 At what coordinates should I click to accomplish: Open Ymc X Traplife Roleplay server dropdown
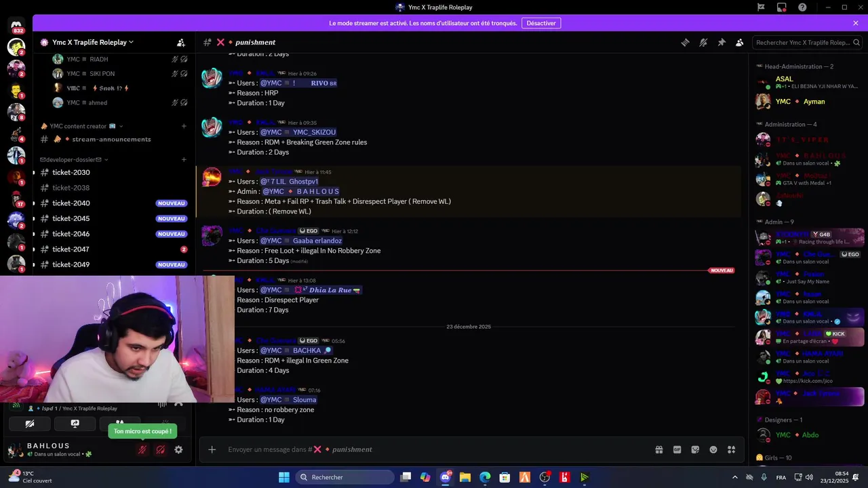coord(92,42)
